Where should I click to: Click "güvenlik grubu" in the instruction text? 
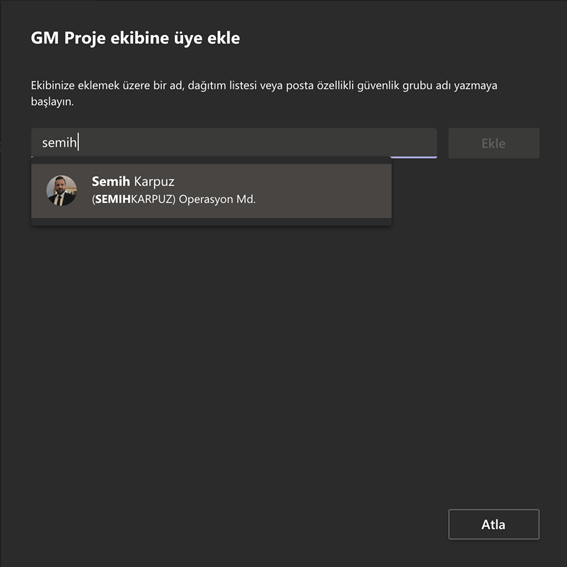393,86
